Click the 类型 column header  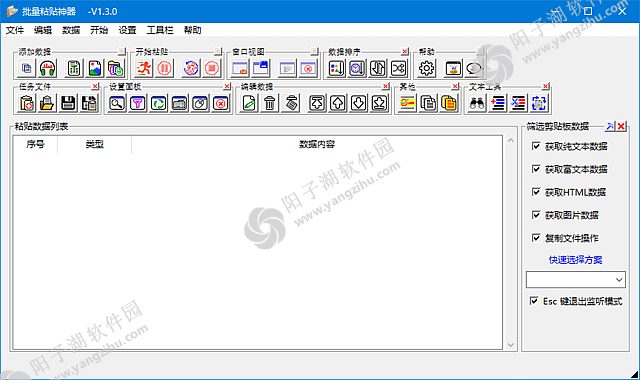pyautogui.click(x=95, y=144)
